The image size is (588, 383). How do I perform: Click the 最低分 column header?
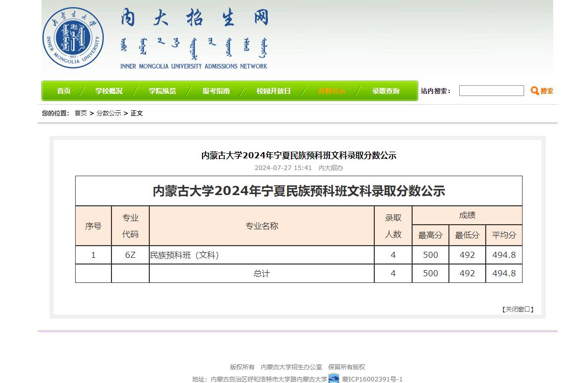tap(467, 235)
